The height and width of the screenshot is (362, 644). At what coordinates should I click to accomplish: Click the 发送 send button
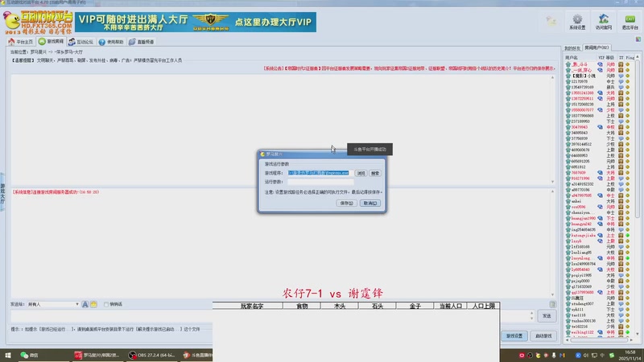(547, 315)
